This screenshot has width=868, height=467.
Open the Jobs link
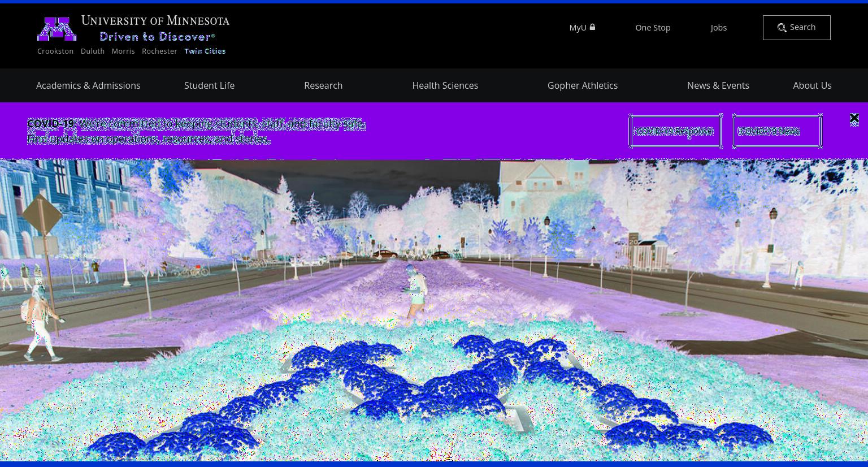coord(718,27)
